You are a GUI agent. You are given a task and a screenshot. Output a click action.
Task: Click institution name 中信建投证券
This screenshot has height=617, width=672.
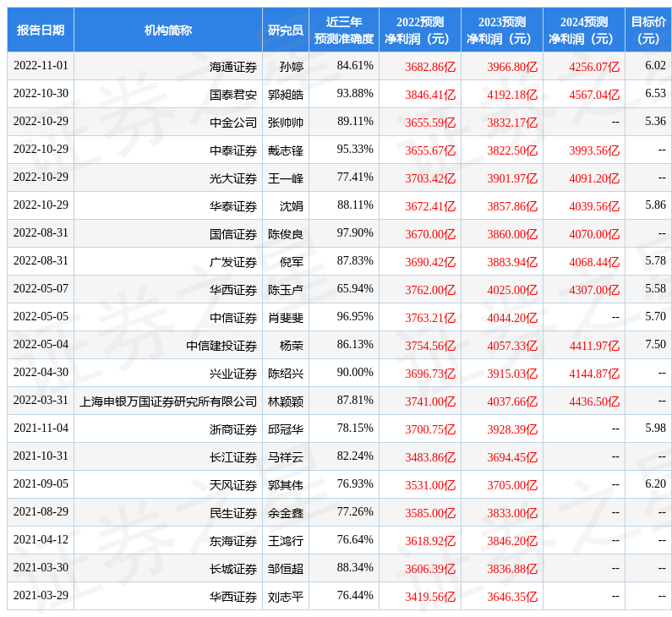coord(221,346)
